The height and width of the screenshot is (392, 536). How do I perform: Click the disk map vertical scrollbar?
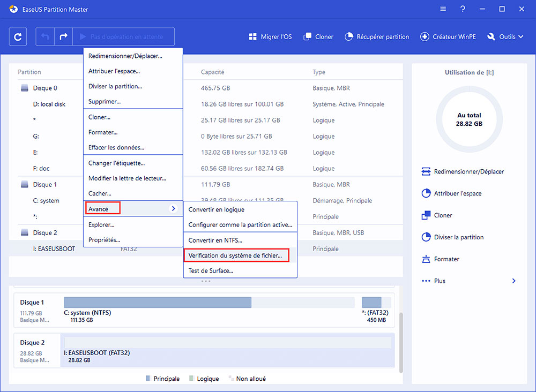tap(401, 342)
